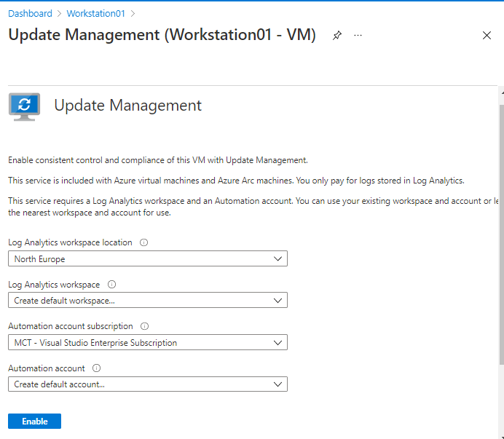This screenshot has height=439, width=504.
Task: Show info for Automation account subscription
Action: click(x=144, y=327)
